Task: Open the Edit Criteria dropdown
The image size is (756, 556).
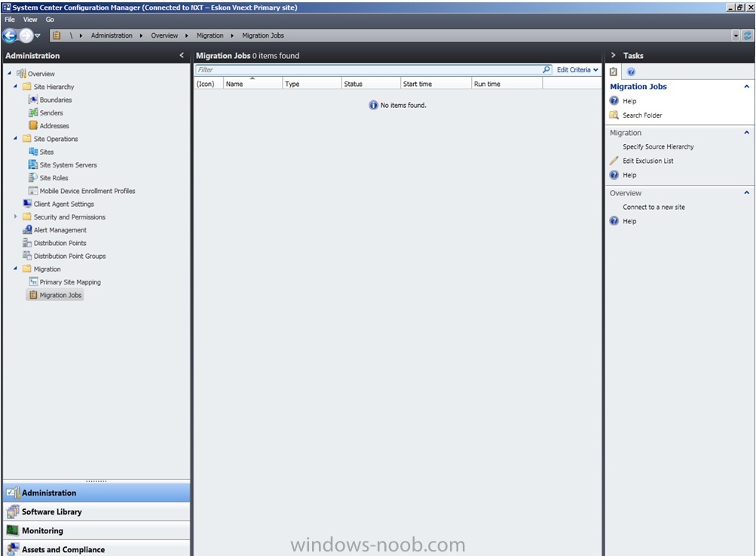Action: [577, 69]
